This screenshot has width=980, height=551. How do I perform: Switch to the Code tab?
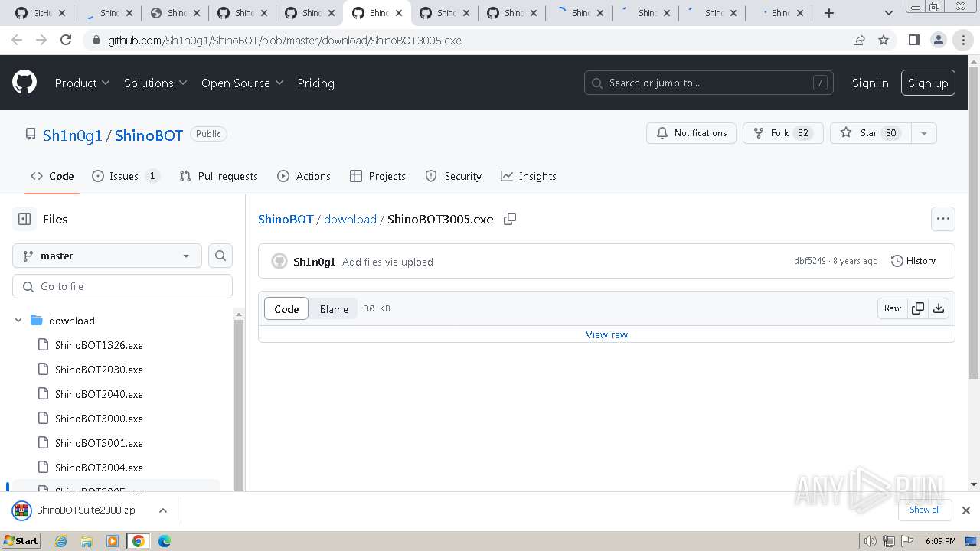tap(52, 176)
